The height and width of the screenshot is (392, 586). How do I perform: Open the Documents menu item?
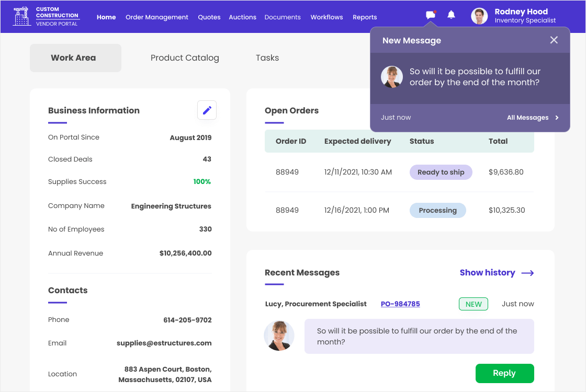click(x=282, y=17)
